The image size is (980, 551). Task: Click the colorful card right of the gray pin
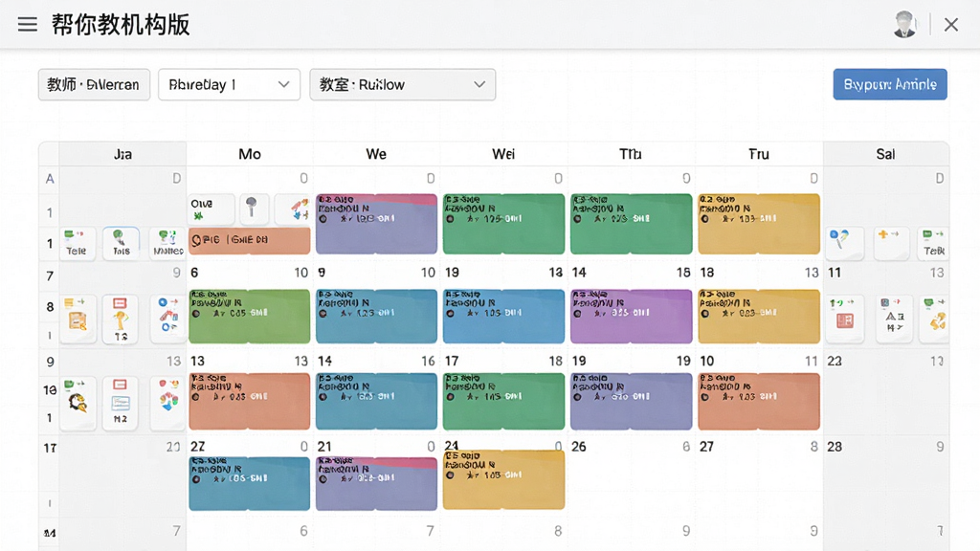(x=293, y=209)
